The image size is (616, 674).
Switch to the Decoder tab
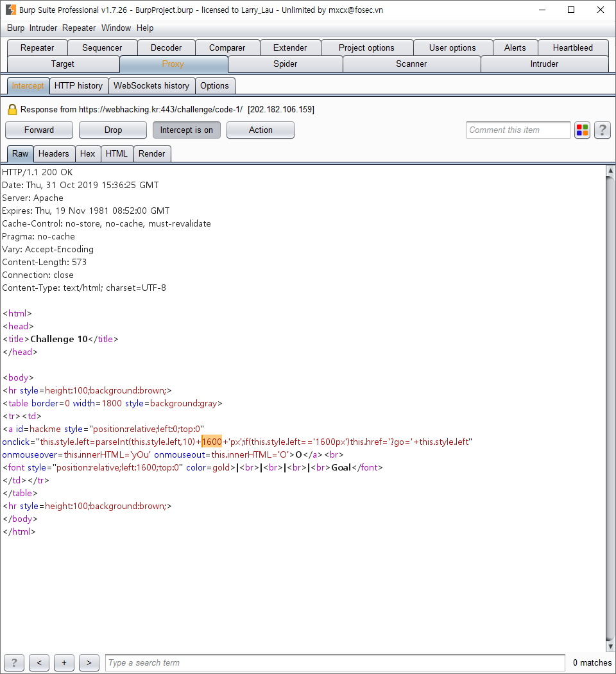tap(166, 48)
